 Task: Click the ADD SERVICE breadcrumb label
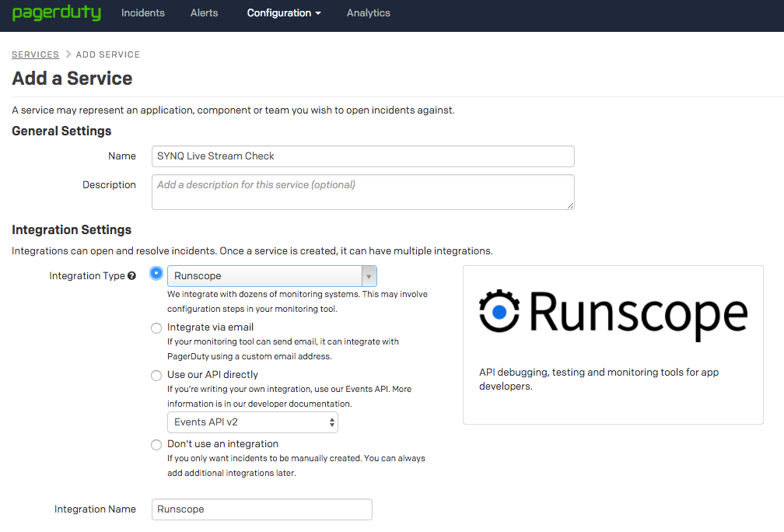[x=108, y=54]
